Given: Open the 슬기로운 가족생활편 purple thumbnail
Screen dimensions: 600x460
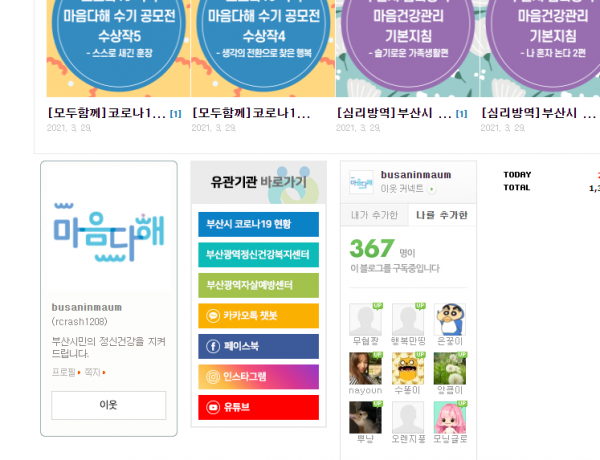Looking at the screenshot, I should [408, 48].
